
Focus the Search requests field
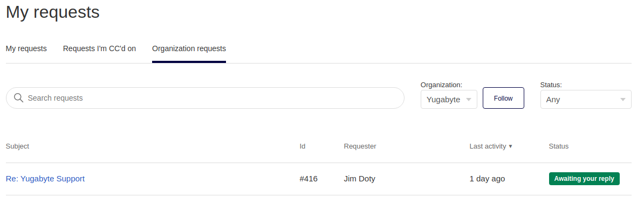pyautogui.click(x=205, y=98)
